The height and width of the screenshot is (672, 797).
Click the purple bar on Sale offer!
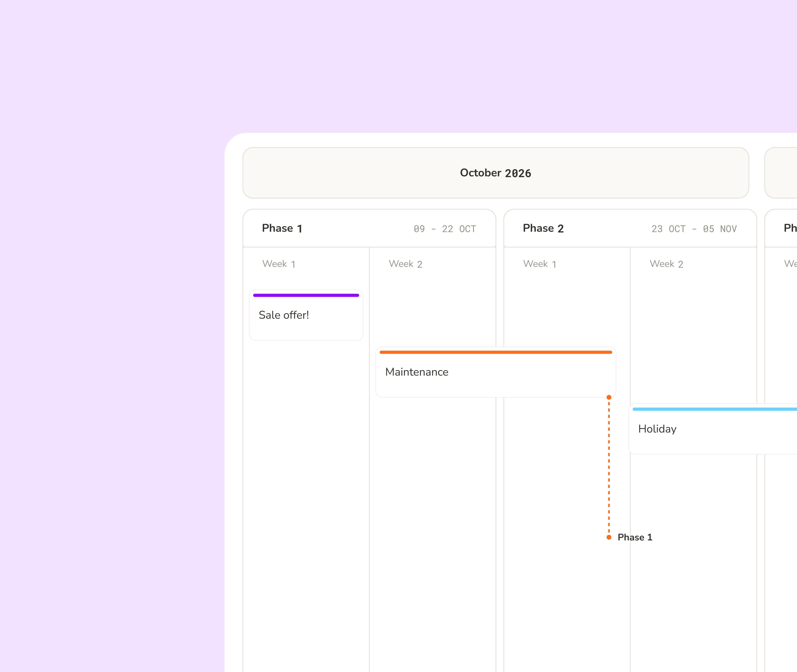[x=306, y=295]
